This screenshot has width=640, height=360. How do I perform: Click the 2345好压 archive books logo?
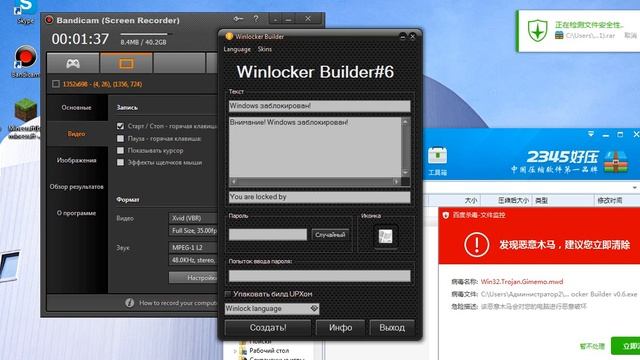[616, 161]
